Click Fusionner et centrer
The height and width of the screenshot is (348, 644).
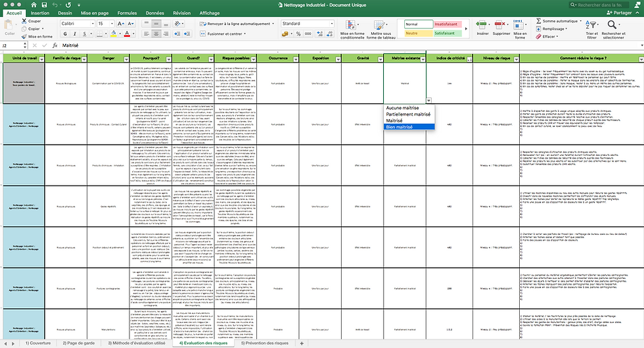[x=223, y=34]
